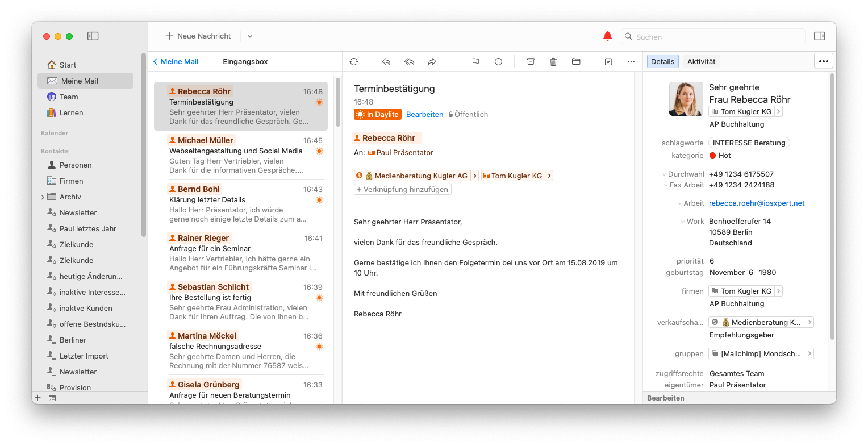868x446 pixels.
Task: Open Tom Kugler KG link arrow in message
Action: coord(549,176)
